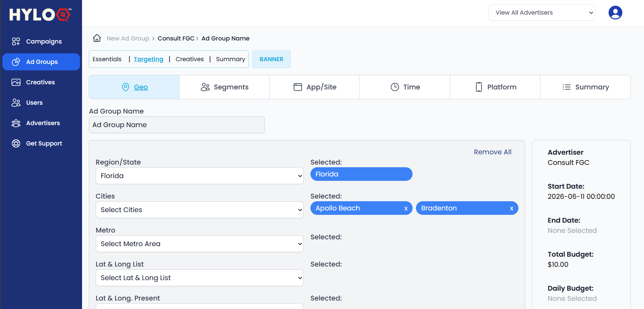The height and width of the screenshot is (309, 644).
Task: Open the Select Cities dropdown
Action: [199, 210]
